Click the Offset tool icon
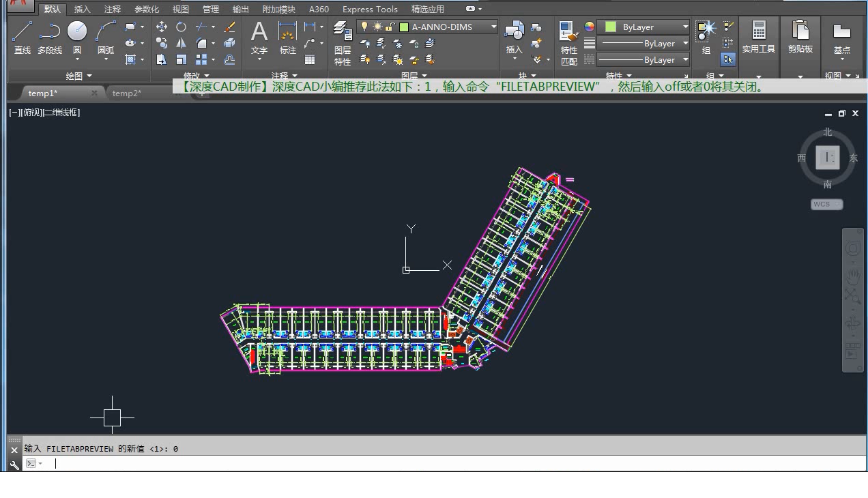The height and width of the screenshot is (498, 868). point(230,59)
